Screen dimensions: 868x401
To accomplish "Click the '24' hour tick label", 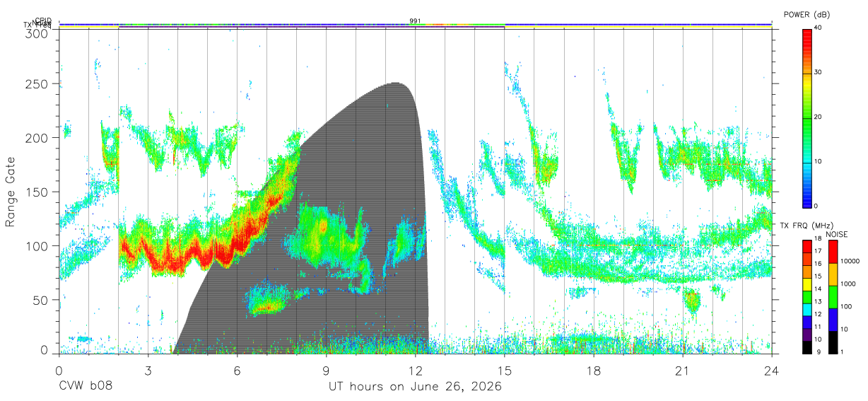I will pos(771,371).
